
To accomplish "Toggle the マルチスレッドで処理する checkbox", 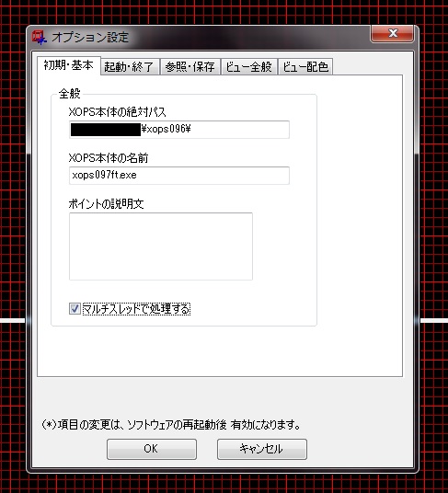I will (x=75, y=309).
